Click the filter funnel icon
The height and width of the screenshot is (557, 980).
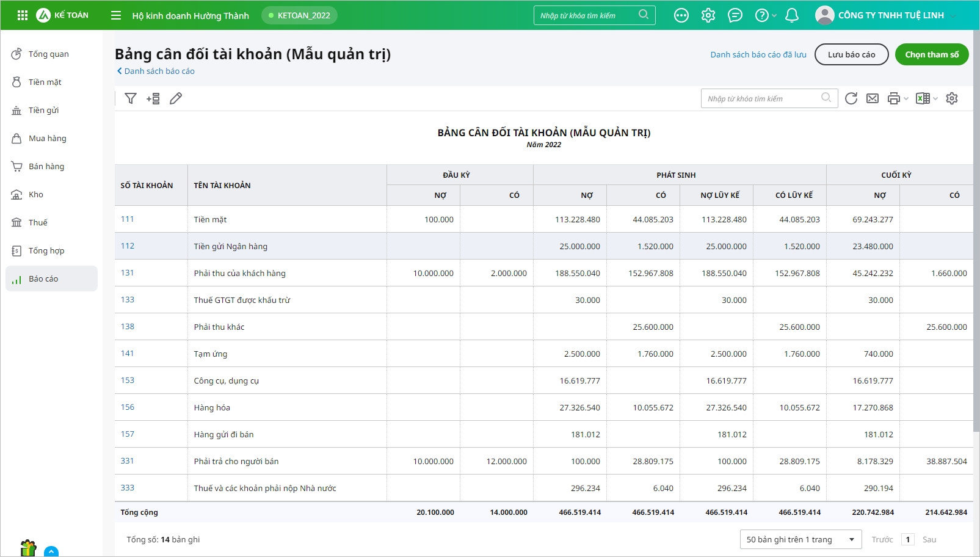point(131,98)
